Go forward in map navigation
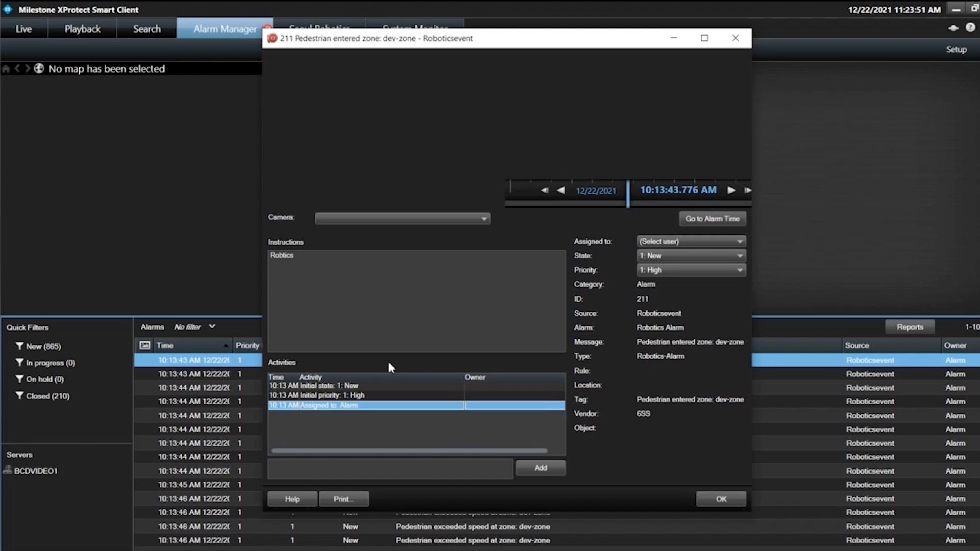 pos(28,68)
